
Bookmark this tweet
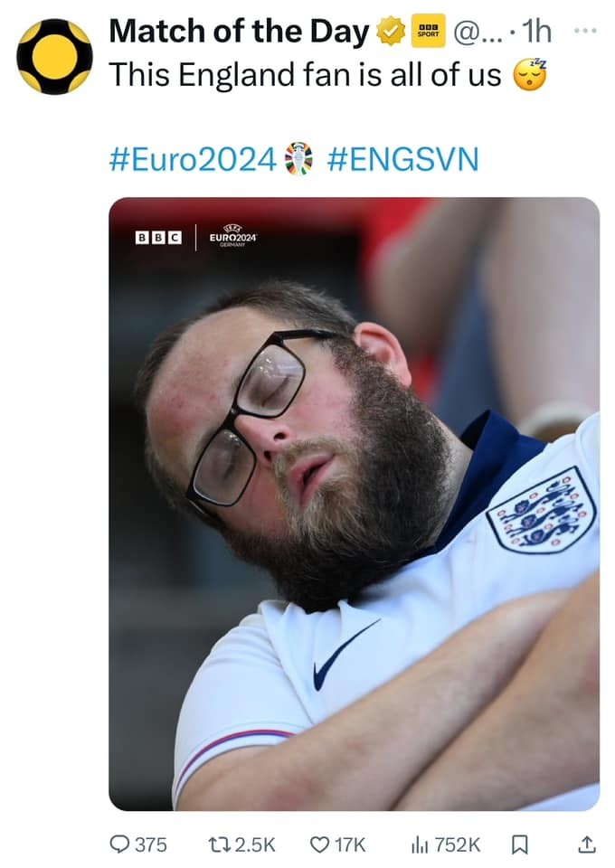519,844
